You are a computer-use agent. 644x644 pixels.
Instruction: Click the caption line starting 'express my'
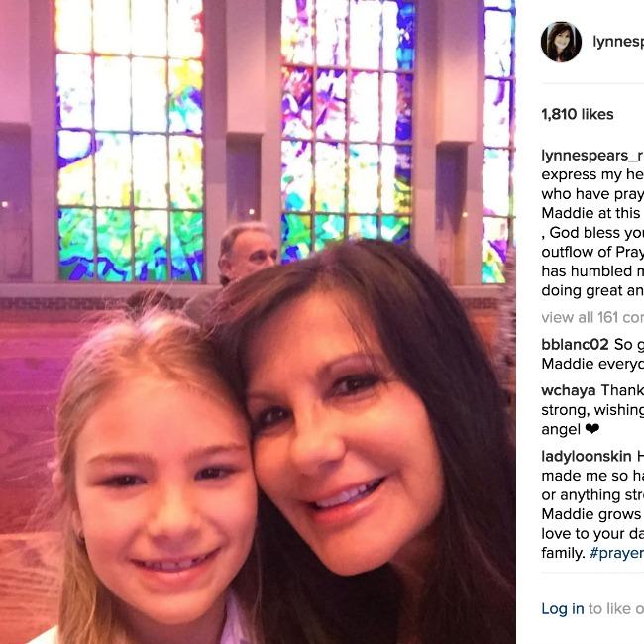click(592, 174)
